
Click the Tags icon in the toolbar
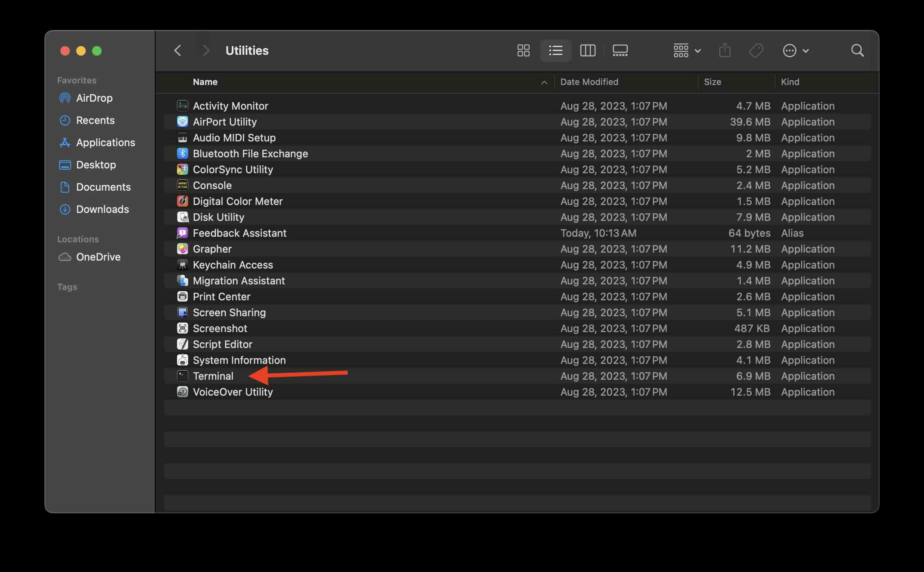[756, 50]
